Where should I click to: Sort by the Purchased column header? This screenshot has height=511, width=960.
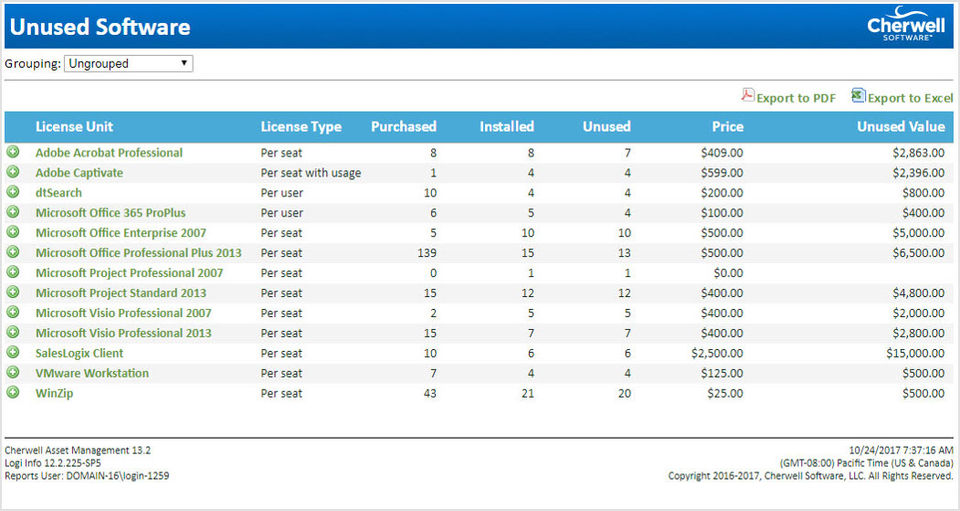(x=403, y=127)
